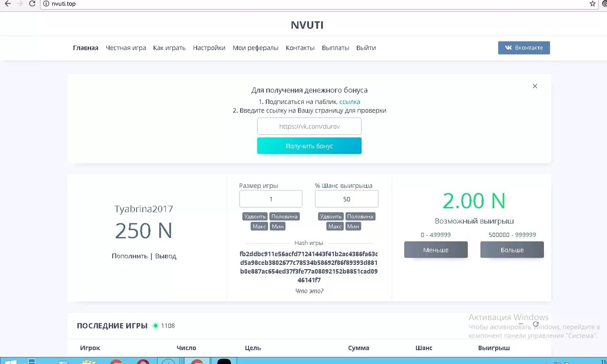Click the ПОСЛЕДНИЕ ИГРЫ heading
Screen dimensions: 607x364
point(112,326)
